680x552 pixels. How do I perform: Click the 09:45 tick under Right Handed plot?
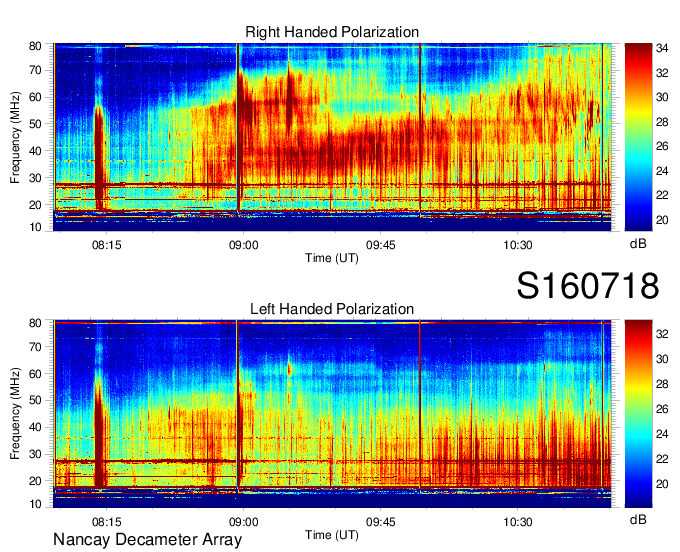click(380, 245)
